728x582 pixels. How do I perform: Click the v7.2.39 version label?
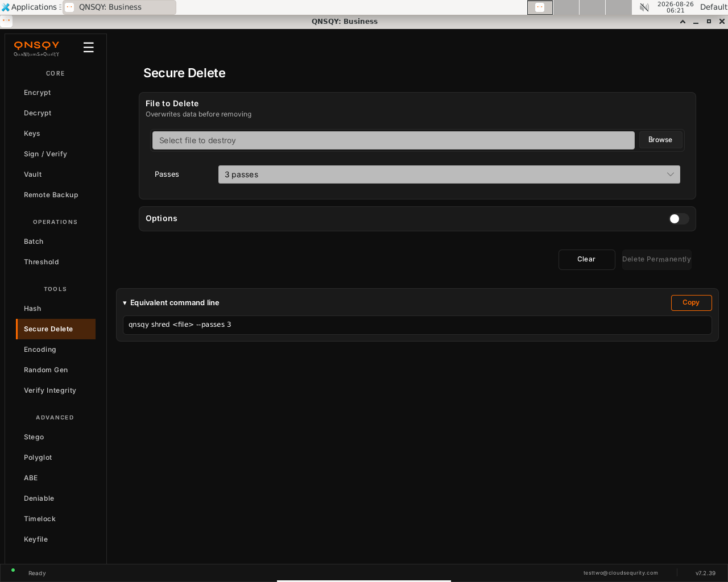pyautogui.click(x=705, y=573)
